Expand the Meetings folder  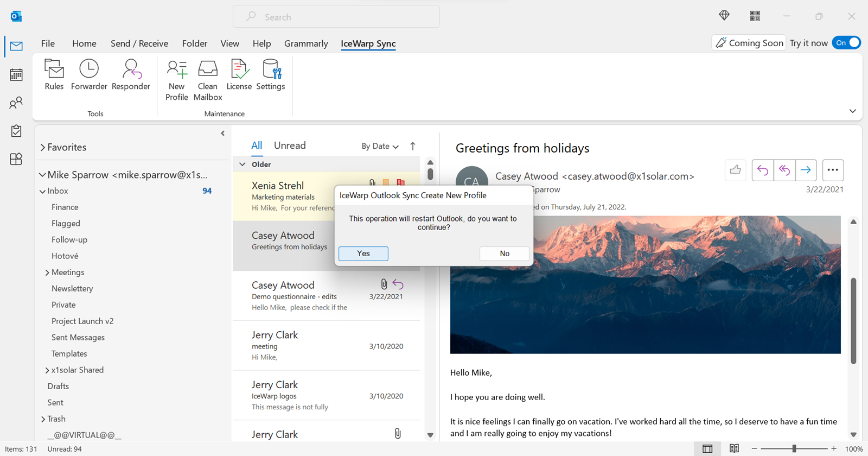(x=47, y=273)
